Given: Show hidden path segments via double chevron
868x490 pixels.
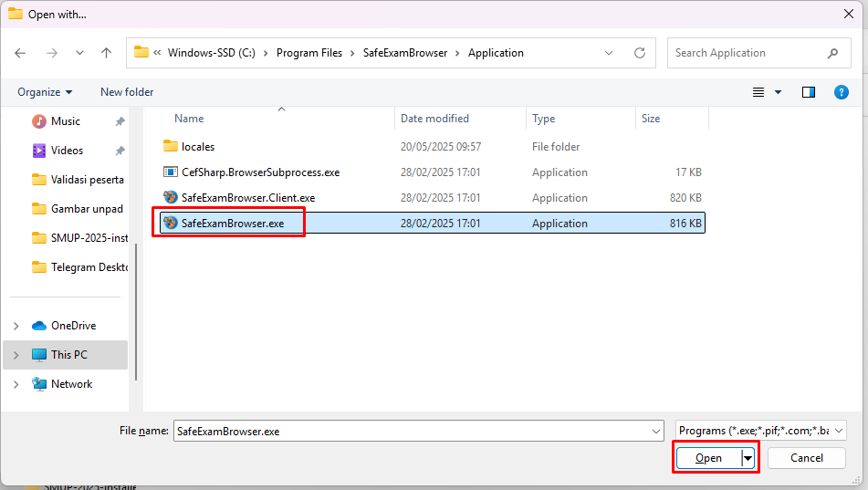Looking at the screenshot, I should pos(157,53).
